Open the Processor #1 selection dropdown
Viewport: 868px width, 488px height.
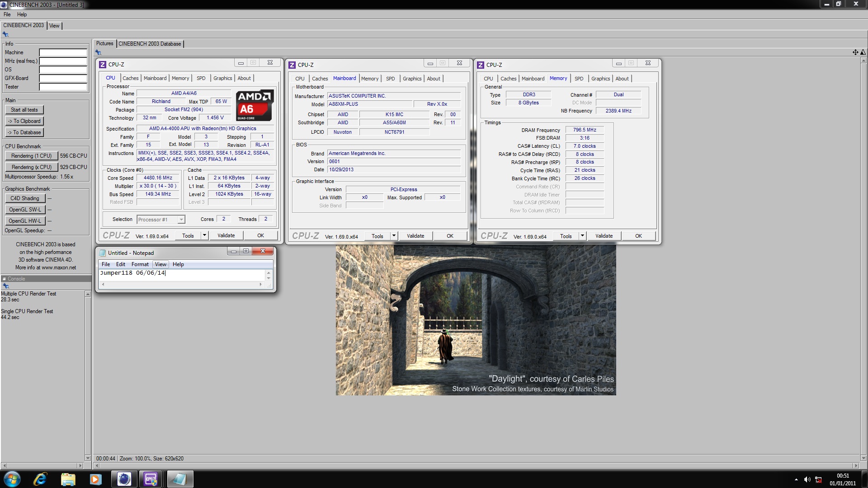(161, 220)
